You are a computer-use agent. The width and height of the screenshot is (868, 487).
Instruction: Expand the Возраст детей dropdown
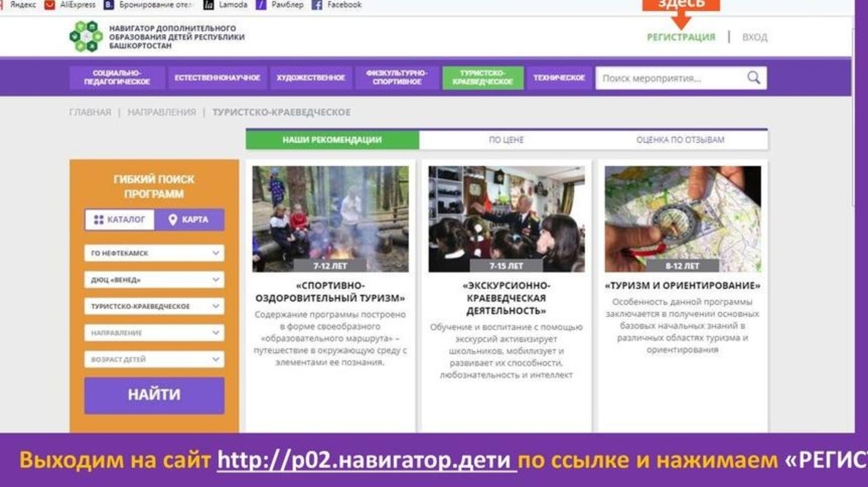coord(154,359)
